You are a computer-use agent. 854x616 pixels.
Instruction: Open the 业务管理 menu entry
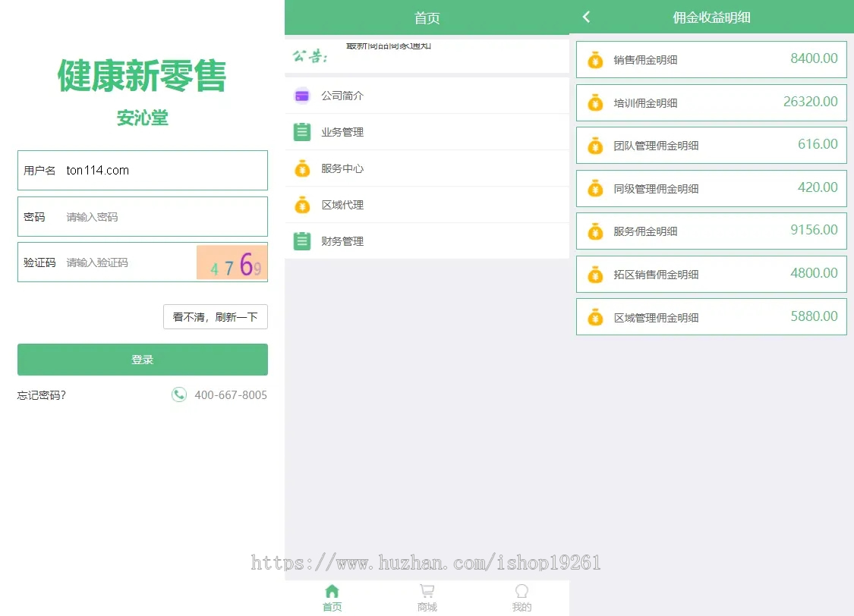[427, 132]
